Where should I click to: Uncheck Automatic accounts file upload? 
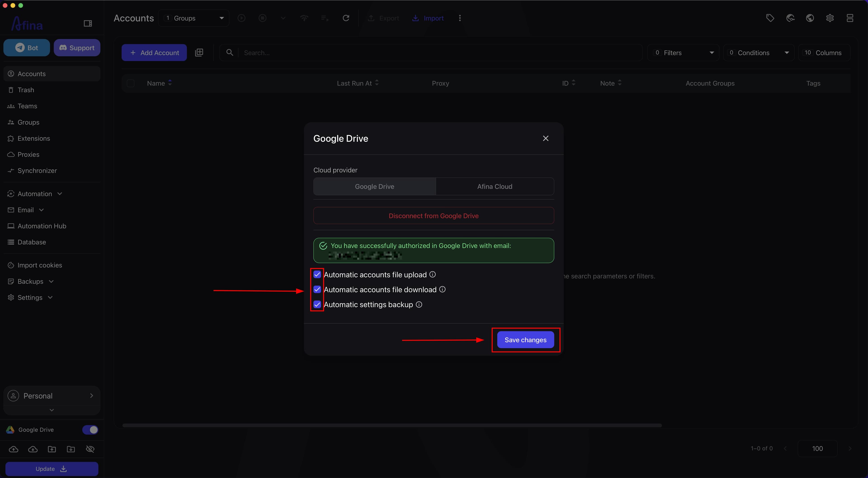317,274
